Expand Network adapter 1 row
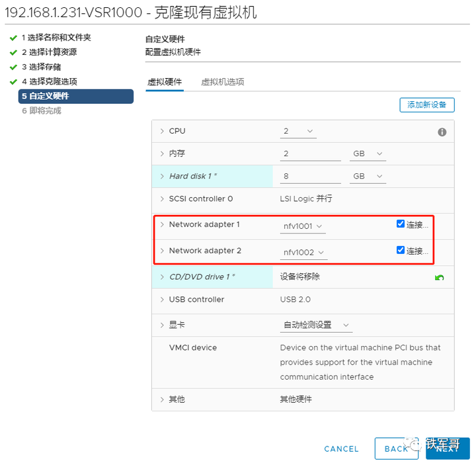Screen dimensions: 476x465 pyautogui.click(x=162, y=224)
